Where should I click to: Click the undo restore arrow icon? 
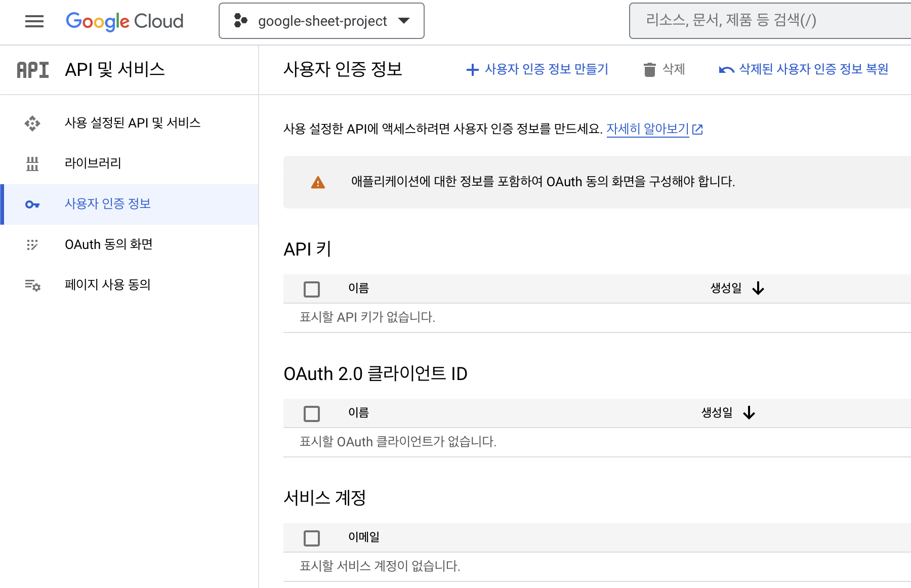(727, 70)
